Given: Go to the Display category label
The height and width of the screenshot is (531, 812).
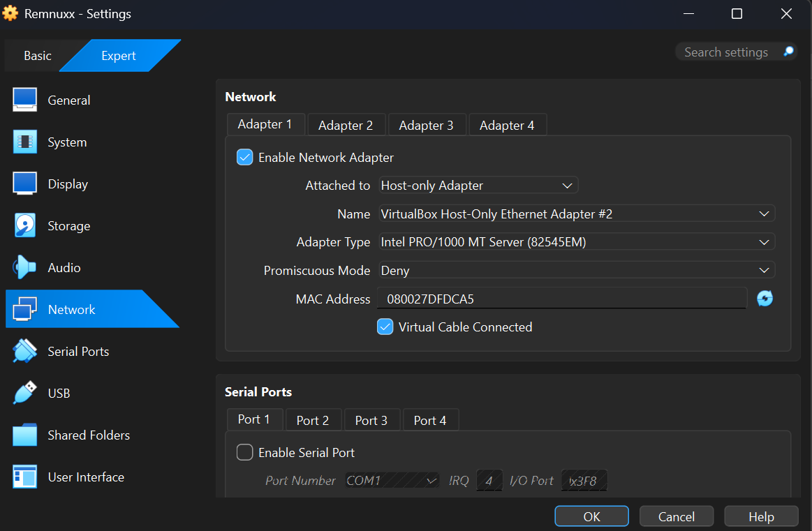Looking at the screenshot, I should point(68,184).
